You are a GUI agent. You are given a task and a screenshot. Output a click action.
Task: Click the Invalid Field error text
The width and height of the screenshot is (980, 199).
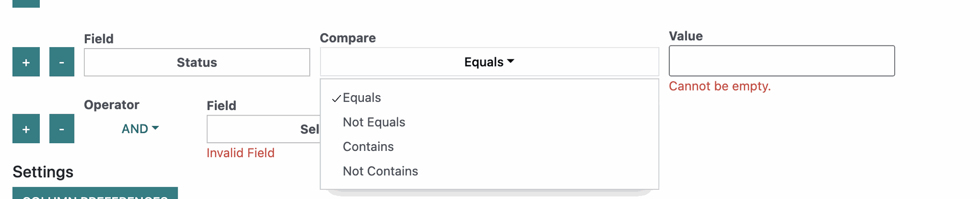[x=240, y=153]
